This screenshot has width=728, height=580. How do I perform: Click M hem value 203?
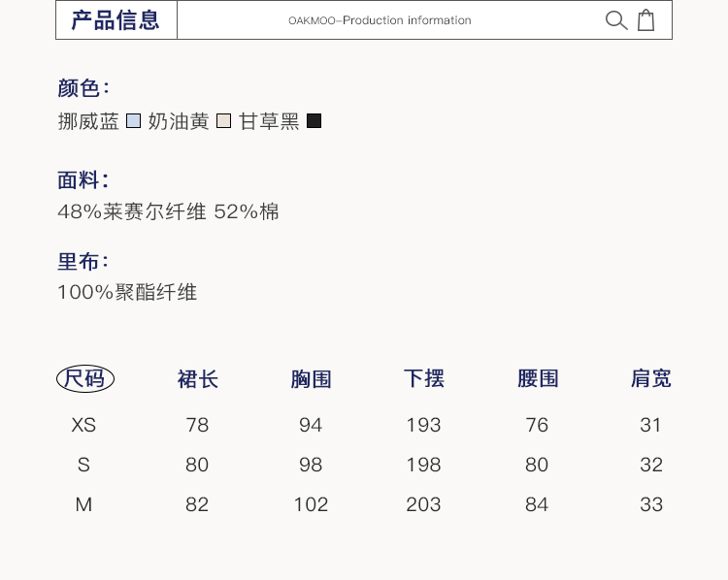click(423, 504)
